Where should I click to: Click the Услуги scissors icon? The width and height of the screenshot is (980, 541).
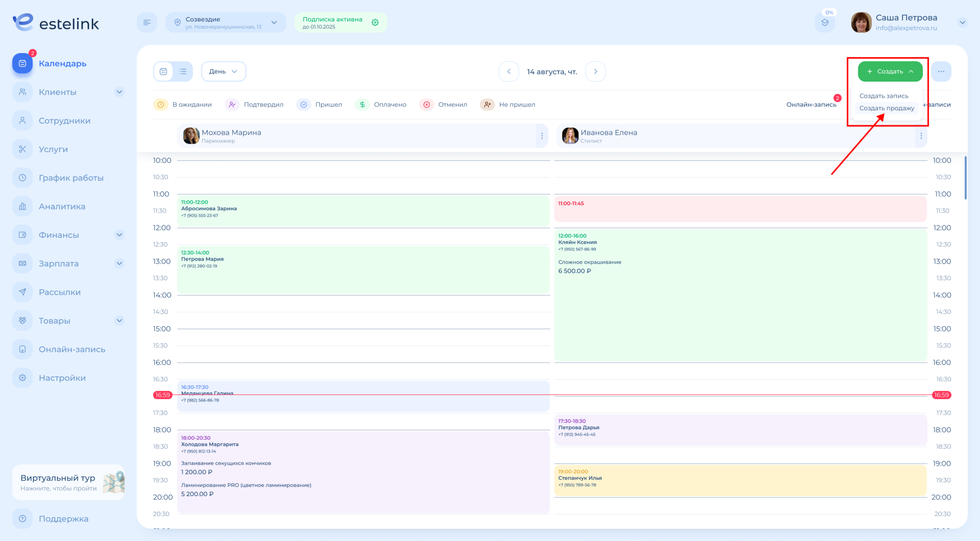22,149
